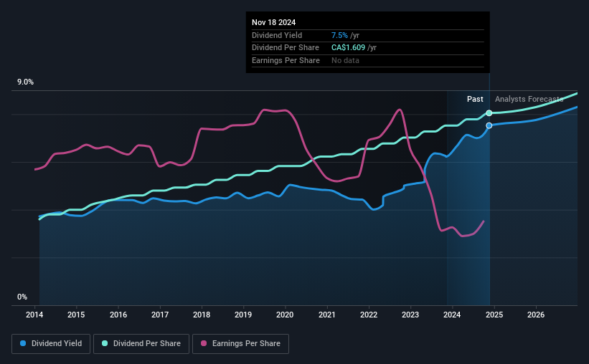Click the Dividend Yield tooltip row label
Viewport: 589px width, 364px height.
click(277, 35)
